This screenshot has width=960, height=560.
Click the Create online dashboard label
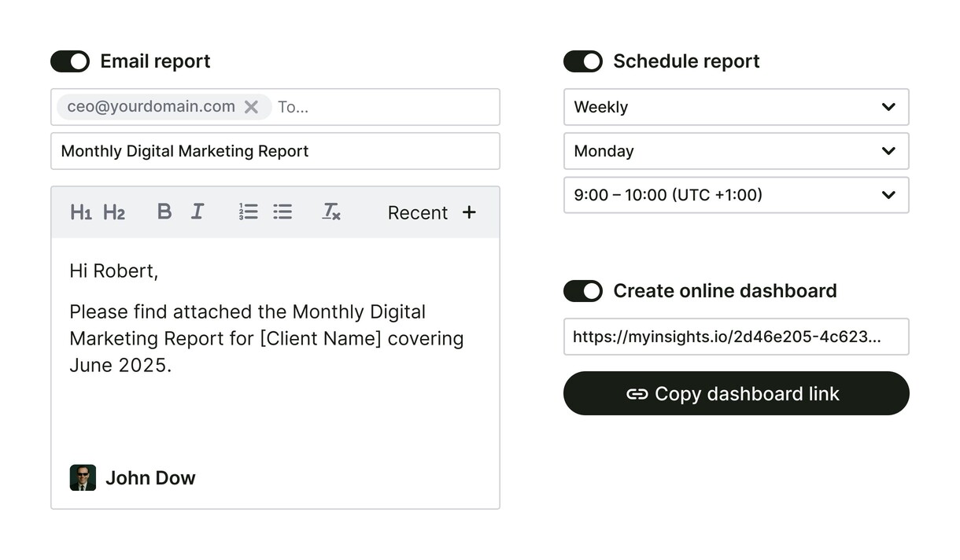point(725,291)
